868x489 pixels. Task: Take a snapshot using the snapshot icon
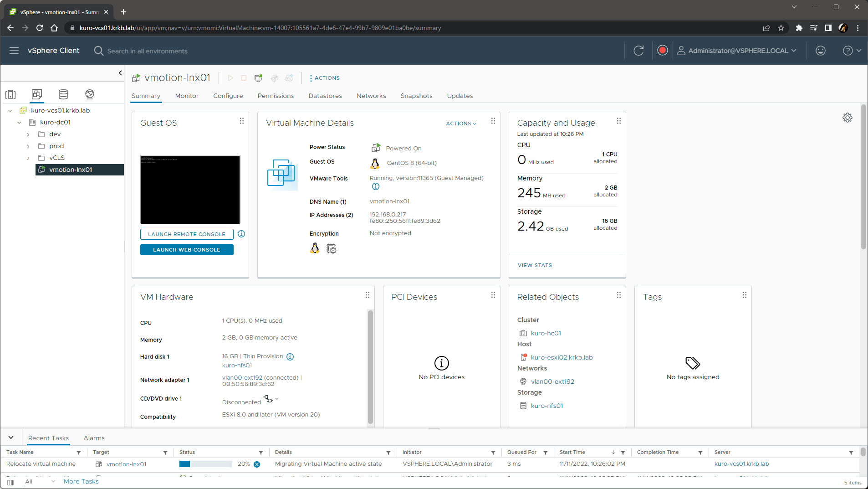pyautogui.click(x=290, y=78)
